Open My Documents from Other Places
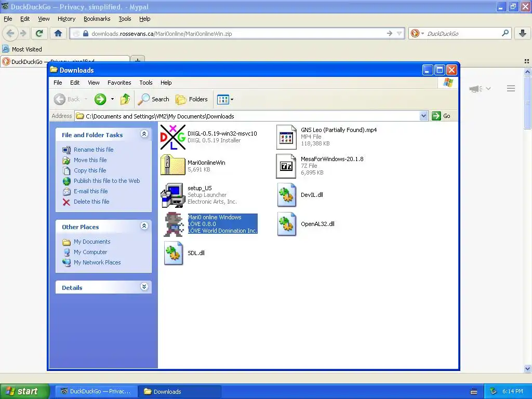 (92, 242)
